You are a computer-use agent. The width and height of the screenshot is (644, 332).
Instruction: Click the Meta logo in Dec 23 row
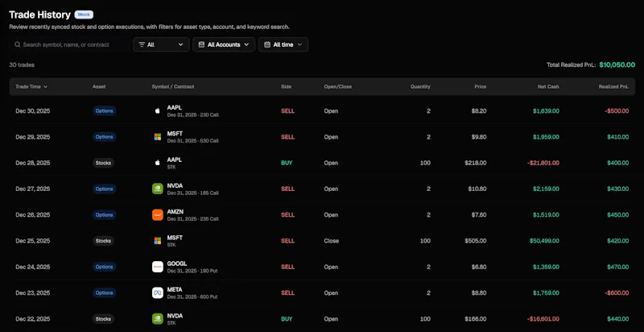[x=157, y=293]
